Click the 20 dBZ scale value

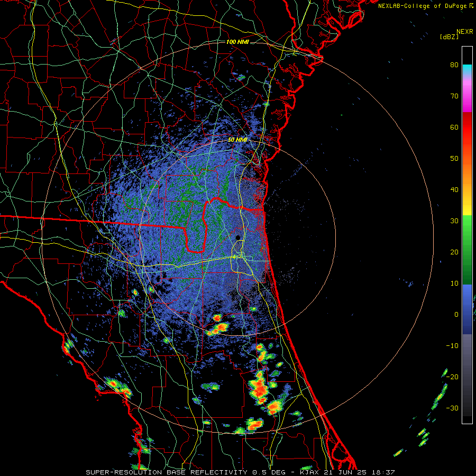click(x=454, y=252)
